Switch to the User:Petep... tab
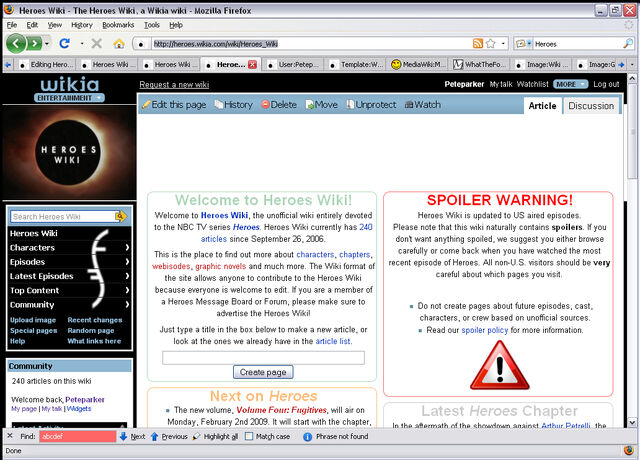This screenshot has width=640, height=460. pos(294,64)
